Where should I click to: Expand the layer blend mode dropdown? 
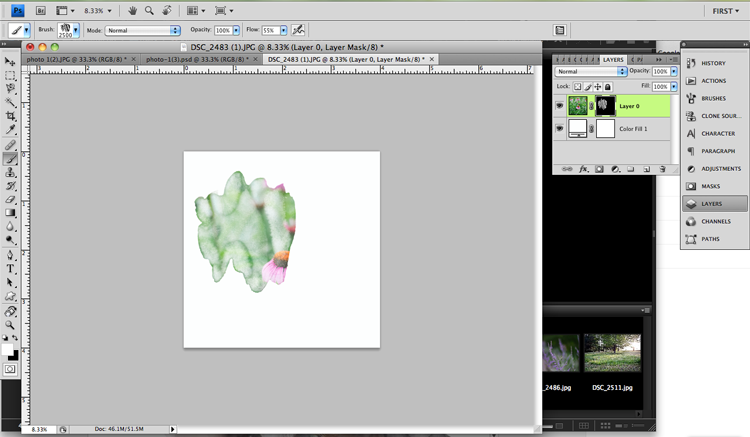coord(590,72)
